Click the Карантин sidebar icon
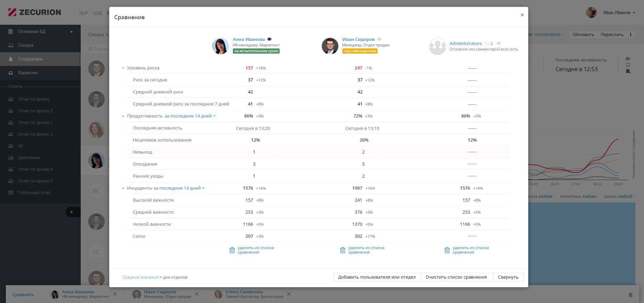This screenshot has height=303, width=644. [11, 73]
